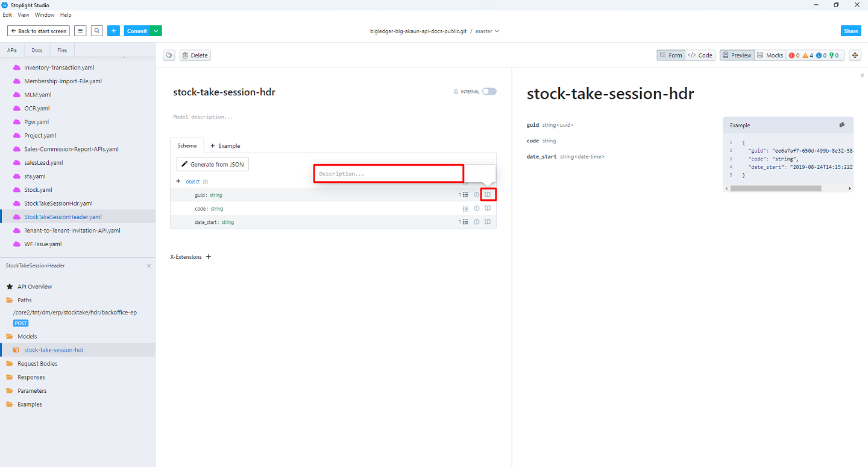Open the Window menu
The width and height of the screenshot is (868, 467).
[x=45, y=15]
